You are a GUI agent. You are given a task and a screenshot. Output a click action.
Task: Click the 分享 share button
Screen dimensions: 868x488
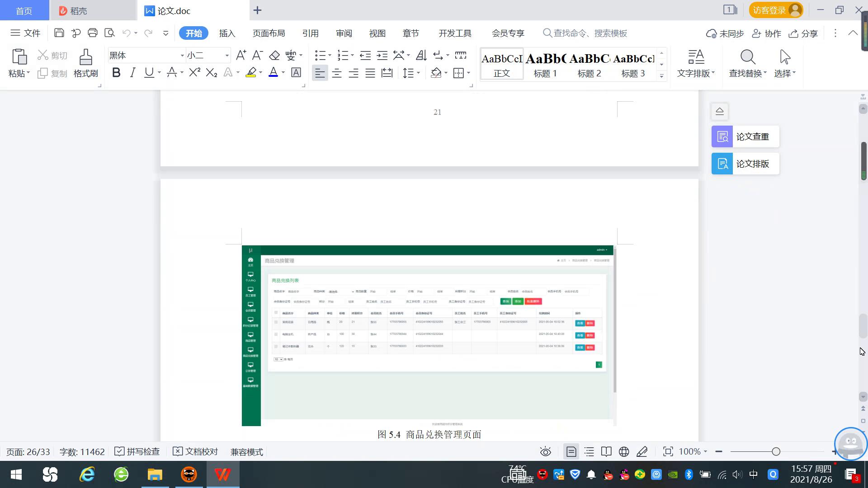(803, 33)
